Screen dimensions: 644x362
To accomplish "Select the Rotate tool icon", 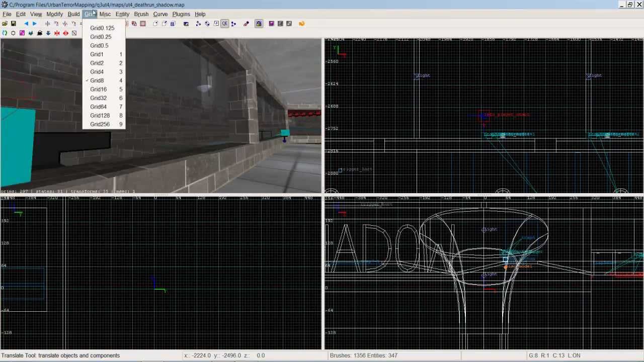I will tap(207, 24).
